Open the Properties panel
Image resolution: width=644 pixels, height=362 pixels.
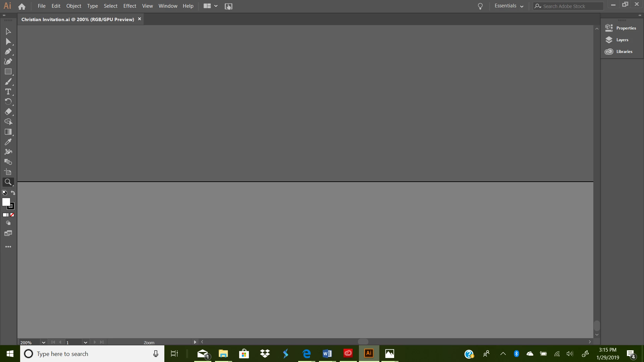[626, 28]
